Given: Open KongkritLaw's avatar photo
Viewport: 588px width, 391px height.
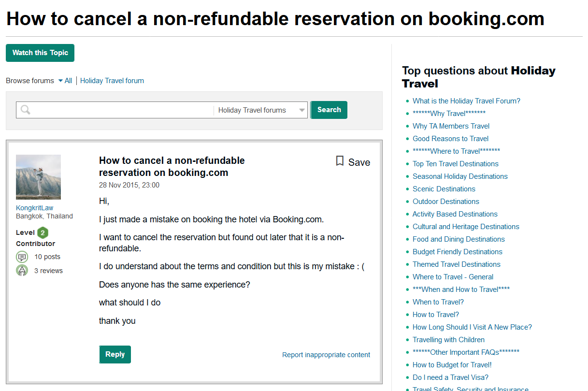Looking at the screenshot, I should pos(38,177).
